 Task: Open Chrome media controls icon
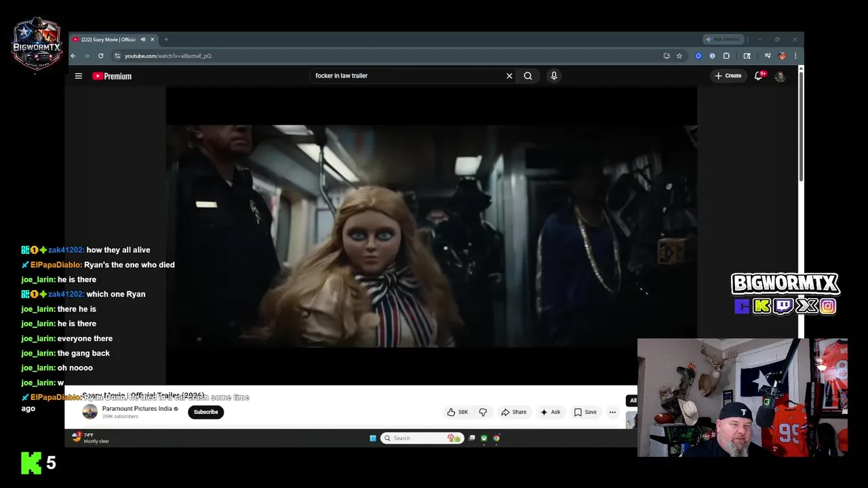pos(768,56)
